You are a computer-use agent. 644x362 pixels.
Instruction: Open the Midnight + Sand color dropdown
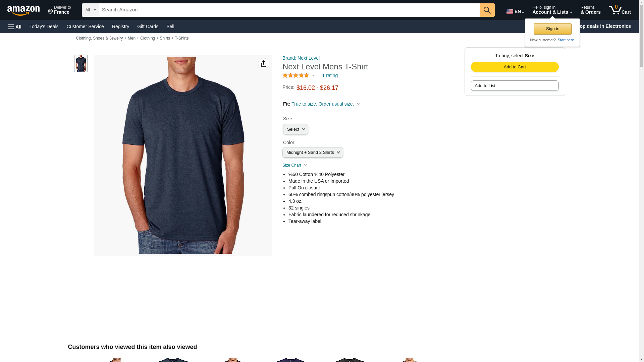coord(313,153)
